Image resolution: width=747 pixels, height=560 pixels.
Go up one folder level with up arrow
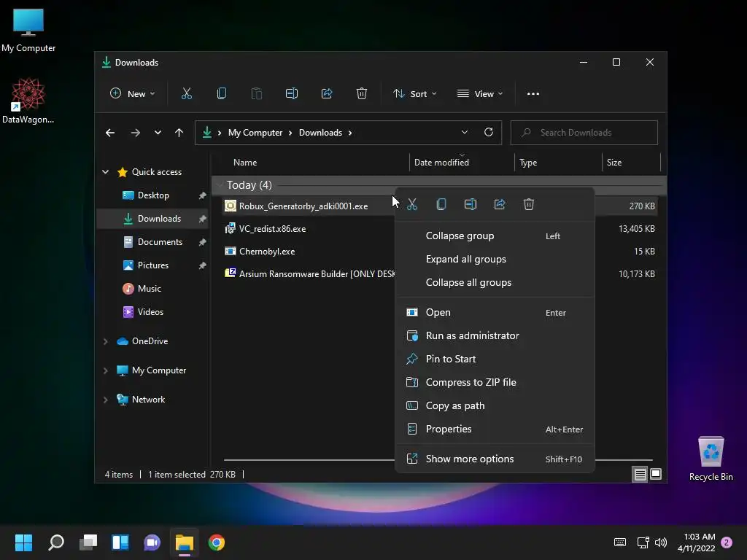[179, 133]
